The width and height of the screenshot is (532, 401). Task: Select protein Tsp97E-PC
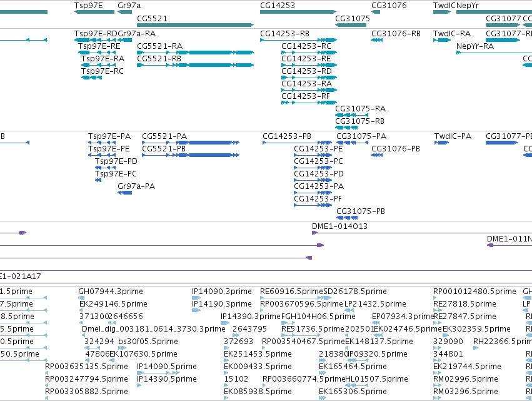pos(98,180)
